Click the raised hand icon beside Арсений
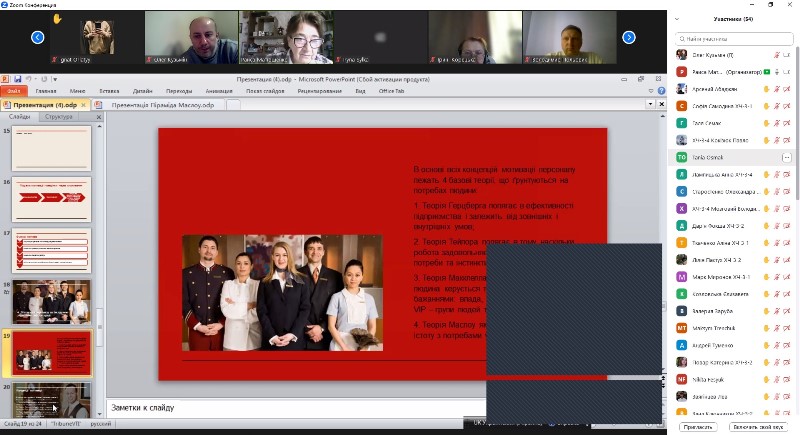This screenshot has width=800, height=435. tap(766, 89)
